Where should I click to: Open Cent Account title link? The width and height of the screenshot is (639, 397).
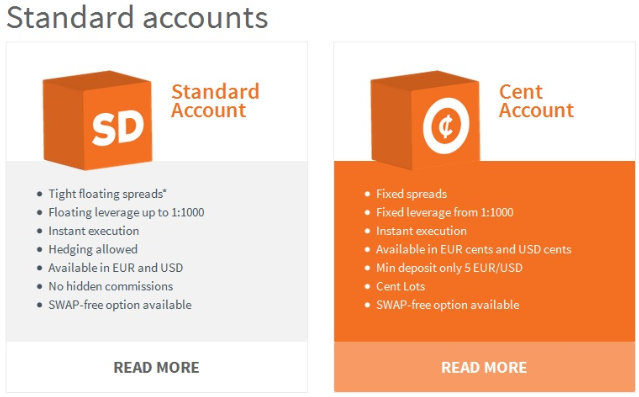[536, 101]
